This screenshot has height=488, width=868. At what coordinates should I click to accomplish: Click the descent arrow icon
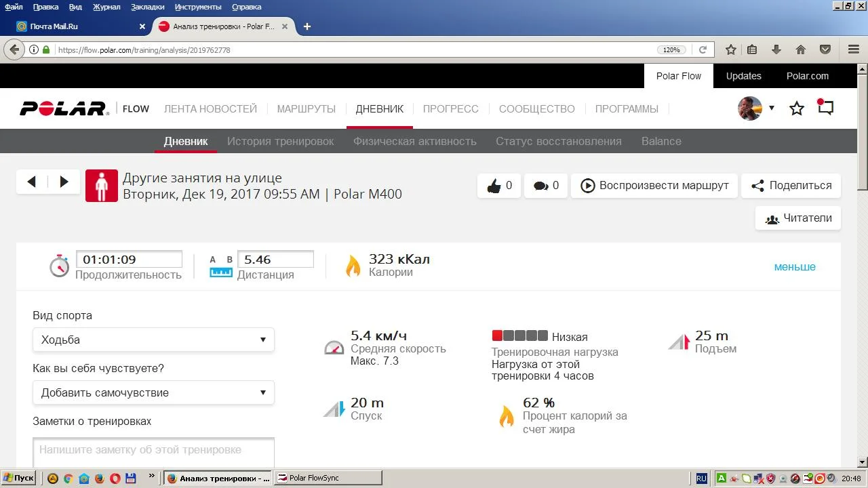tap(334, 409)
